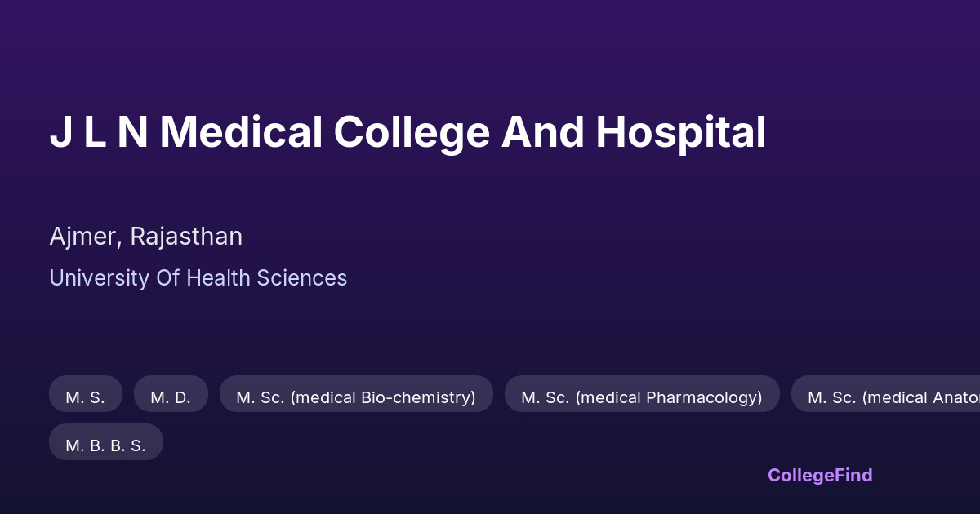Click the state name "Rajasthan"
980x514 pixels.
(186, 237)
